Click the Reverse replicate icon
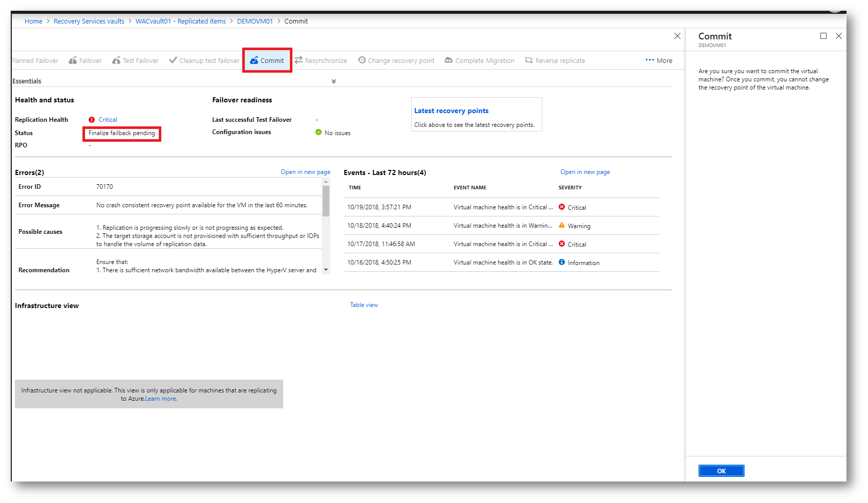 click(x=529, y=60)
